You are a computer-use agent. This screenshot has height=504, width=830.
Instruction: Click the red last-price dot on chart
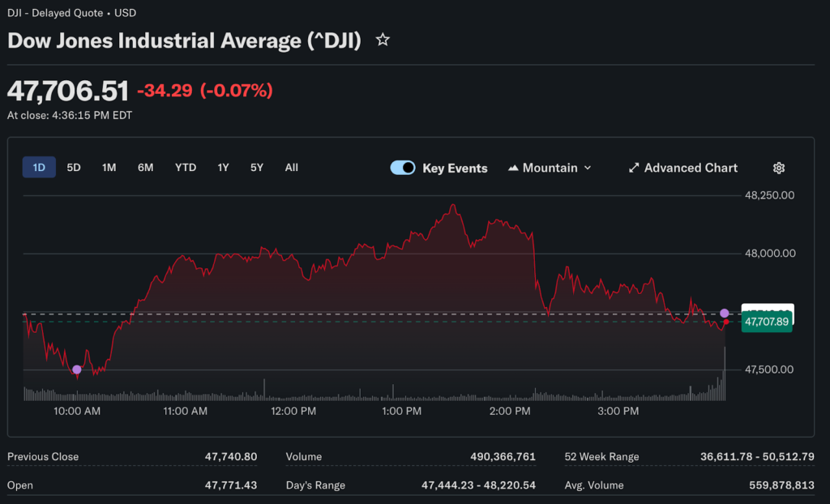pos(725,322)
